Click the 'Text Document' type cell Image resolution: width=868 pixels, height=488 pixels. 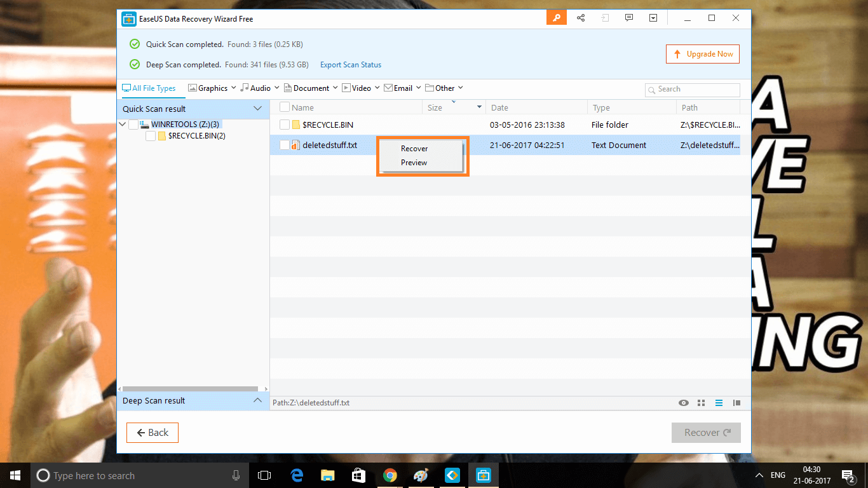tap(619, 145)
